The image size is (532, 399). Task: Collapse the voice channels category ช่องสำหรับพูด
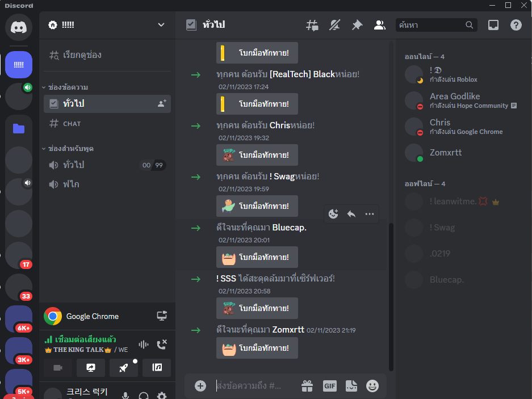click(x=68, y=149)
